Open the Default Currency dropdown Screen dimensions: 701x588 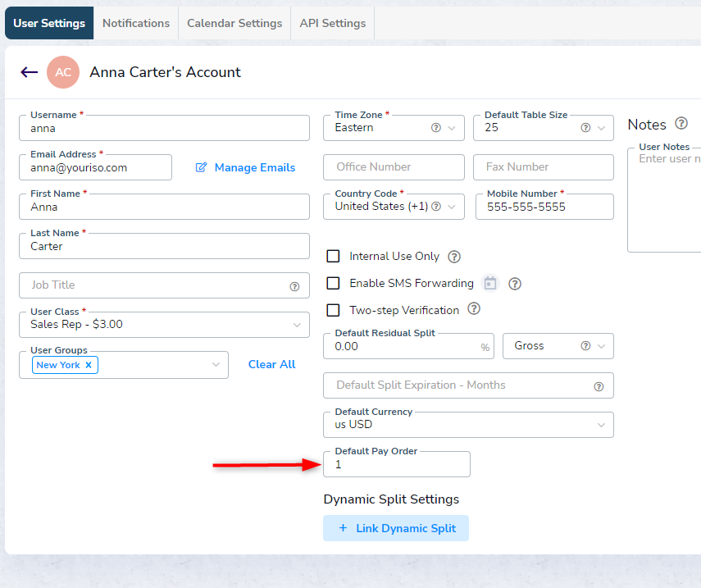pyautogui.click(x=601, y=425)
